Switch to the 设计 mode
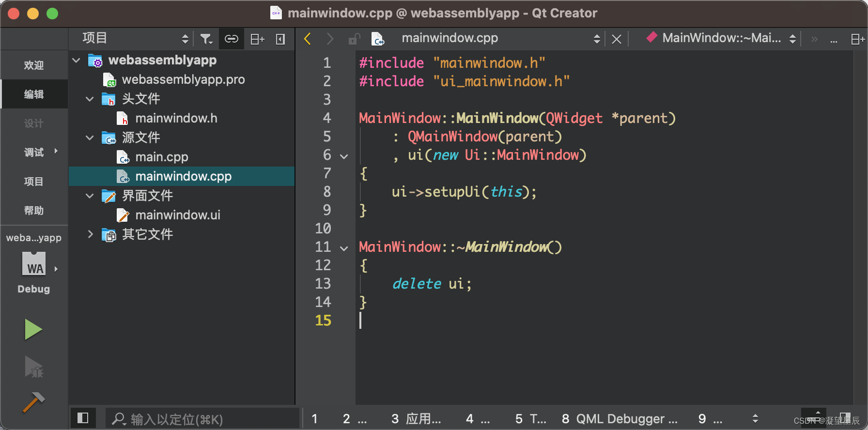 34,123
